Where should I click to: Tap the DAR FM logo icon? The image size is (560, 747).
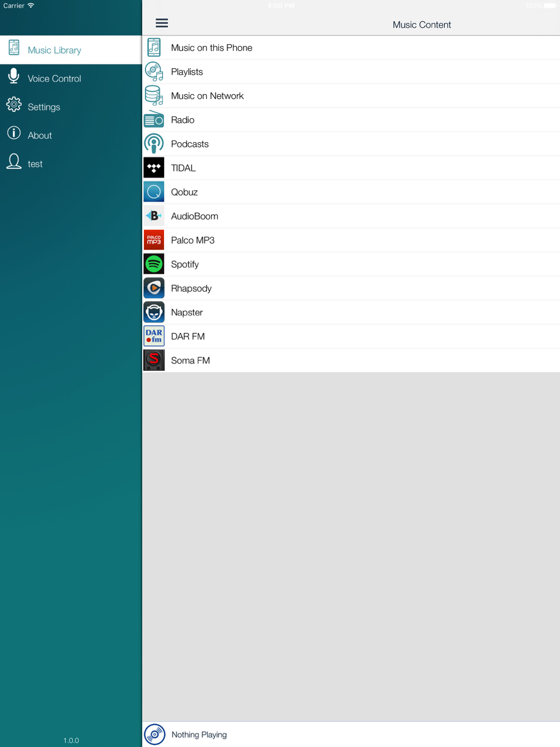coord(154,337)
